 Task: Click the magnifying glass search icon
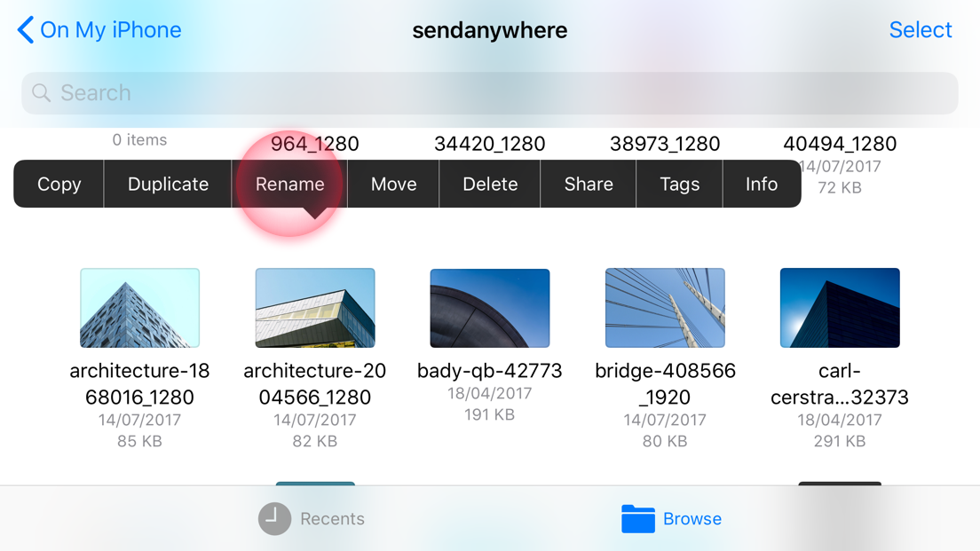(41, 93)
